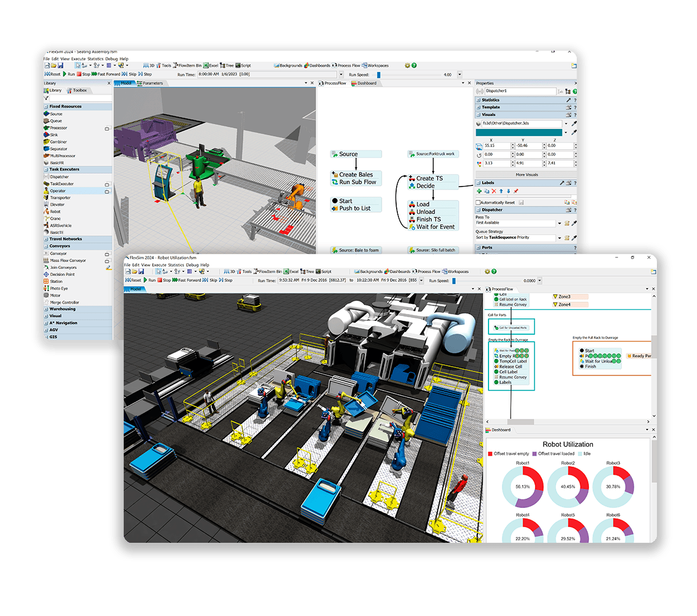The width and height of the screenshot is (697, 616).
Task: Click the Create Bales process flow activity
Action: tap(356, 174)
